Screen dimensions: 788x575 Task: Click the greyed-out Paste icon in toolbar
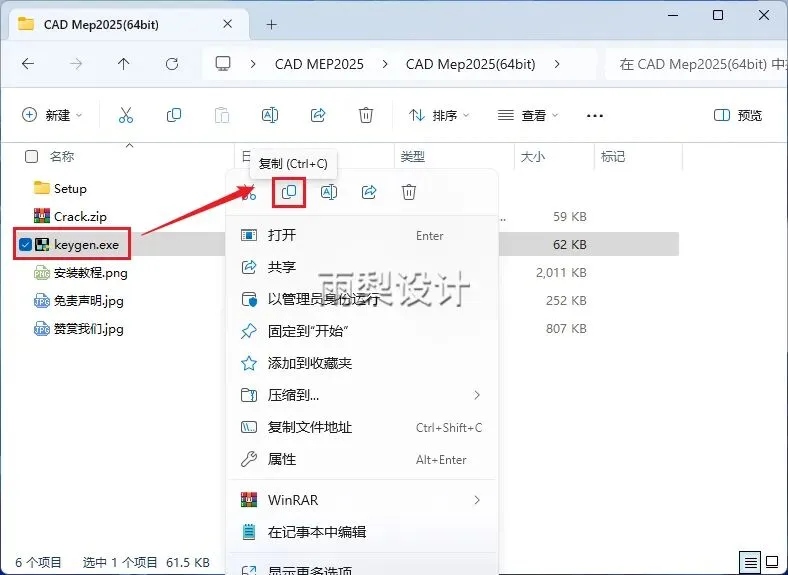[222, 116]
